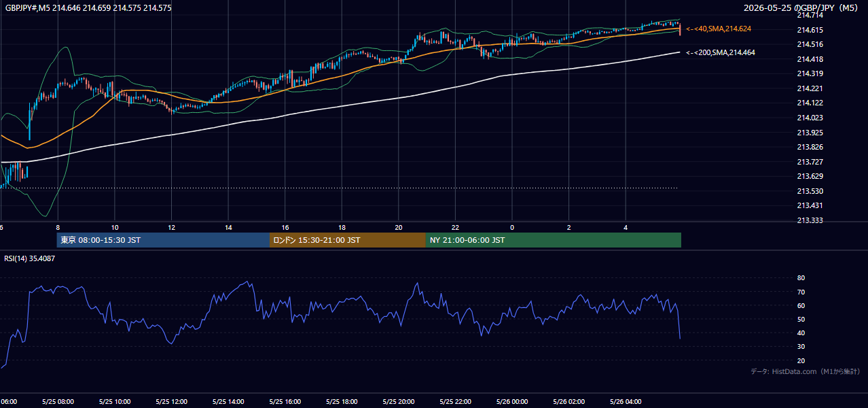
Task: Click RSI scale level 20
Action: [x=801, y=360]
